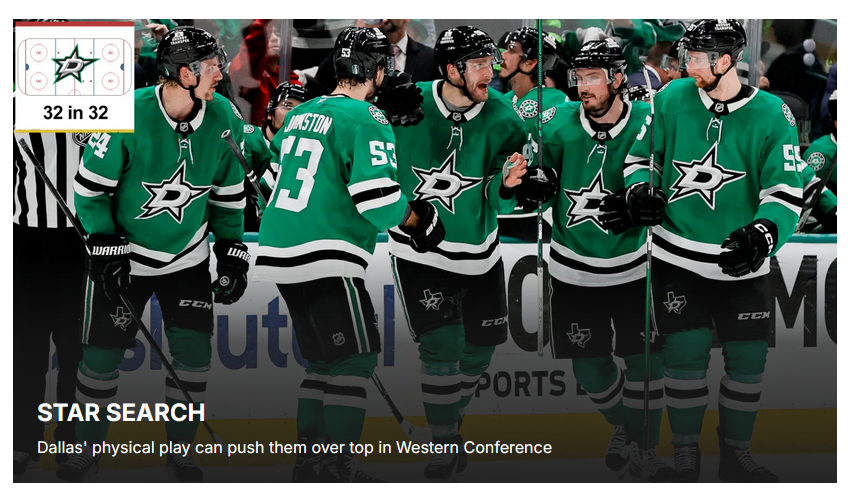Click the CCM glove of the rightmost player
This screenshot has width=859, height=497.
click(x=748, y=248)
